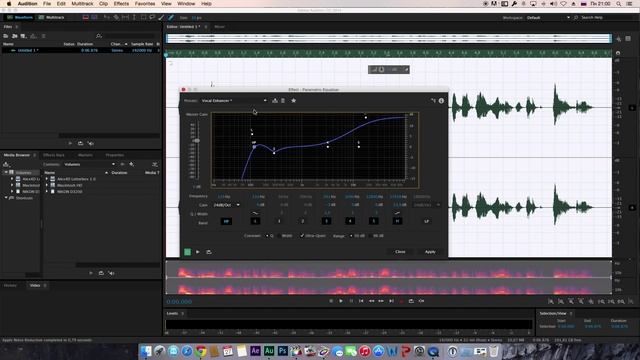Image resolution: width=640 pixels, height=360 pixels.
Task: Delete EQ preset trash icon
Action: coord(283,100)
